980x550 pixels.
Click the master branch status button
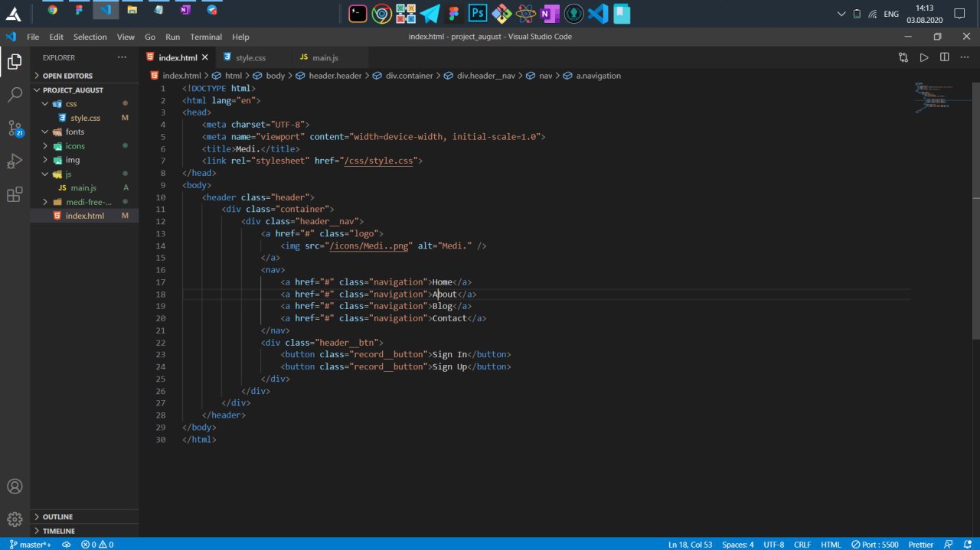click(30, 545)
